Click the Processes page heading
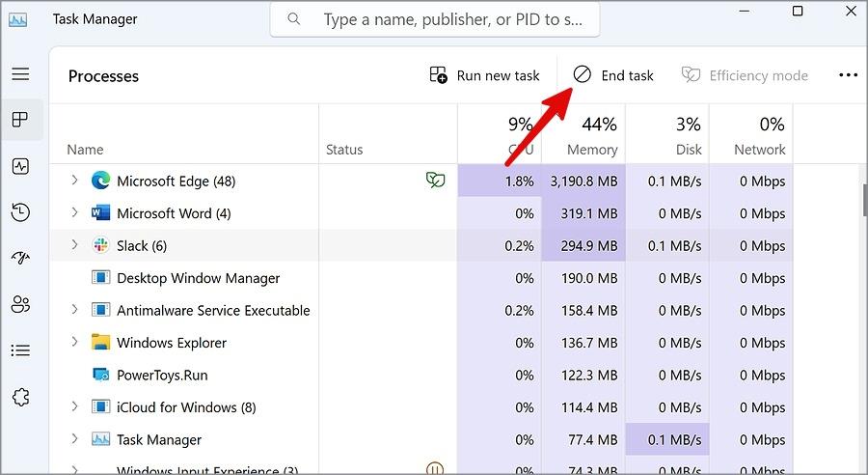 point(103,76)
